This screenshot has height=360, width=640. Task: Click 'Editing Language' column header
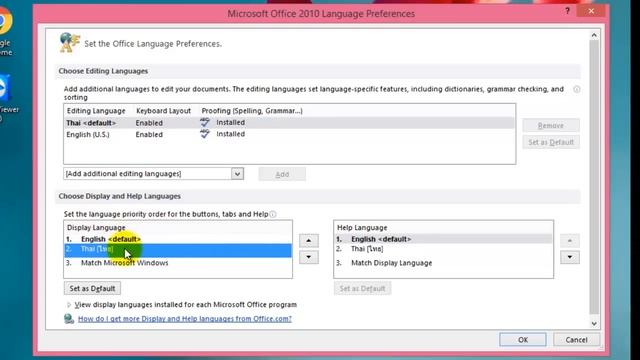coord(96,111)
